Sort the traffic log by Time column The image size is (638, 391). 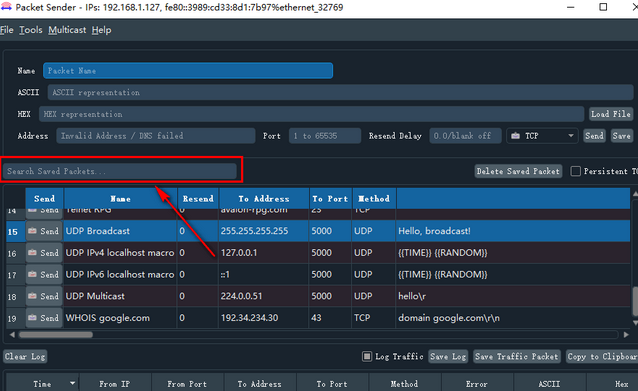point(43,384)
